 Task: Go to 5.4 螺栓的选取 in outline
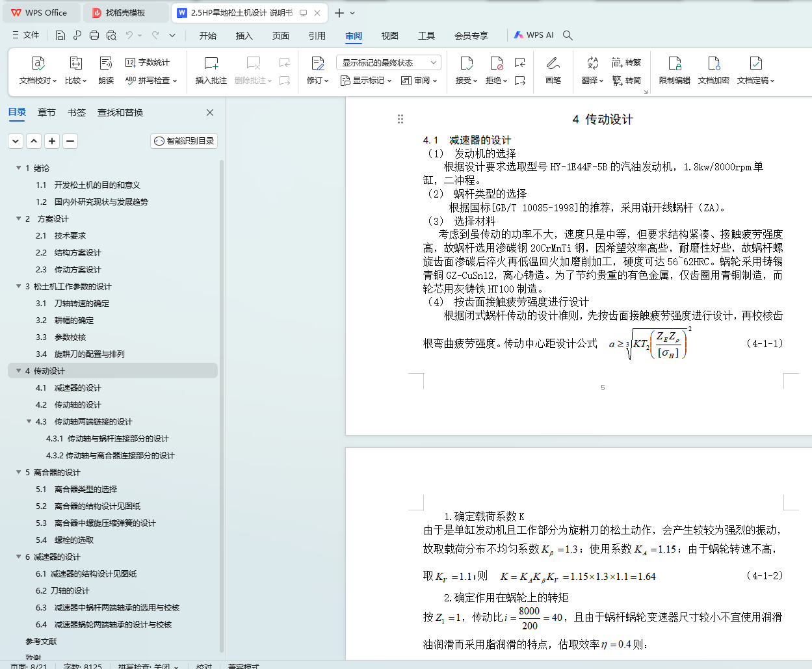(x=64, y=540)
